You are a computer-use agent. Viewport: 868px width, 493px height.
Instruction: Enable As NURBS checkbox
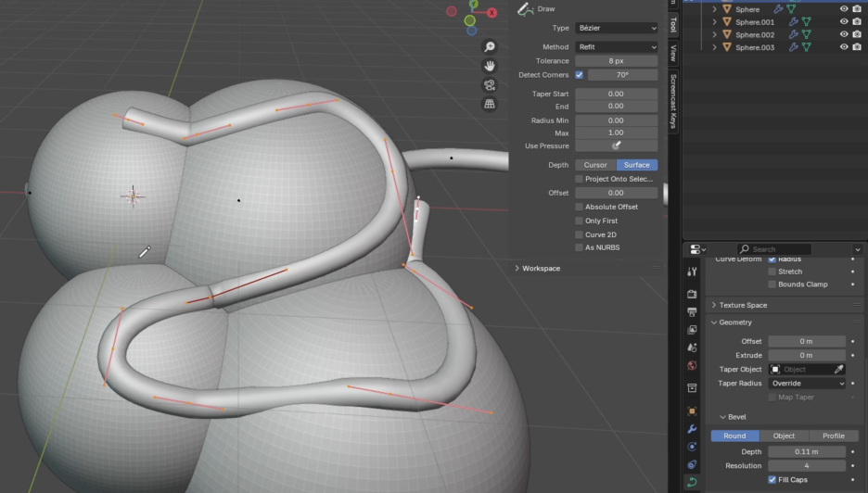(579, 247)
